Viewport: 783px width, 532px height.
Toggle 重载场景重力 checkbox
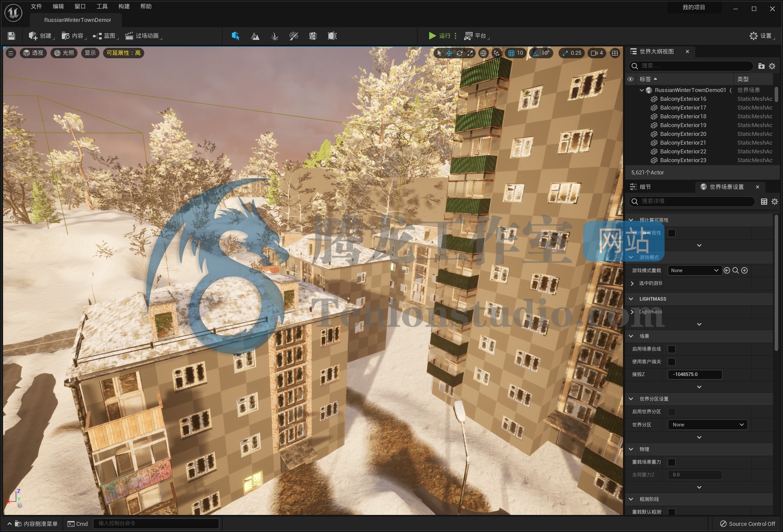pos(671,462)
